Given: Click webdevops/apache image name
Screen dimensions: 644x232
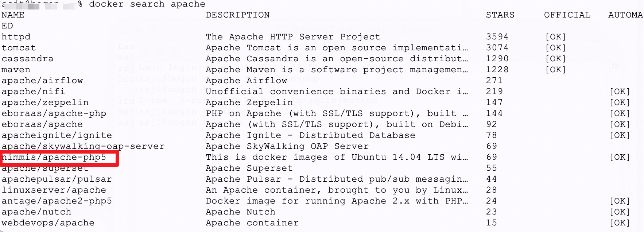Looking at the screenshot, I should (48, 223).
